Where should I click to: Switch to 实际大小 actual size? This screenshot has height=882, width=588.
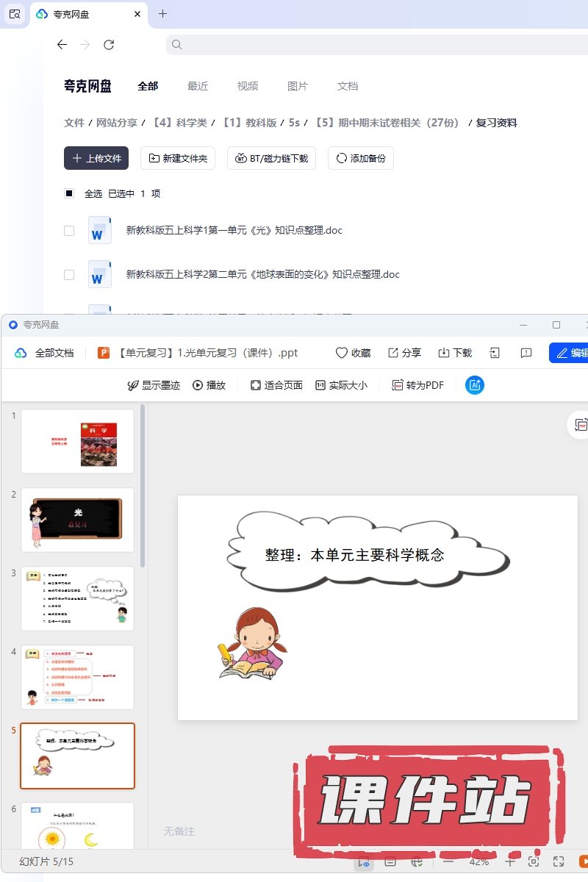[x=341, y=385]
